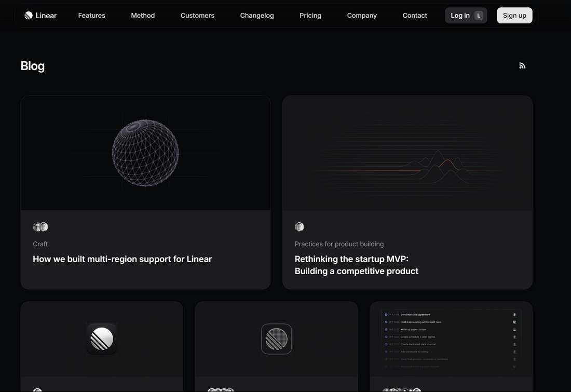Click the solid Linear app icon card
The height and width of the screenshot is (392, 571).
[x=102, y=339]
